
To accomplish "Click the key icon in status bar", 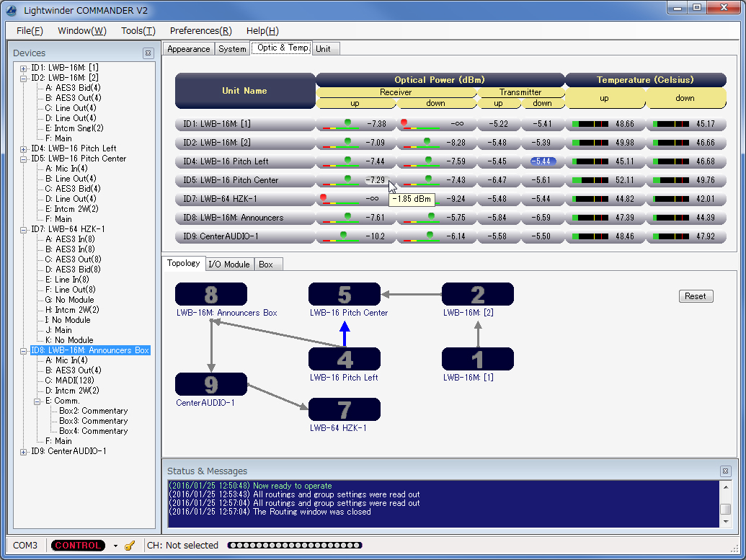I will (x=130, y=546).
